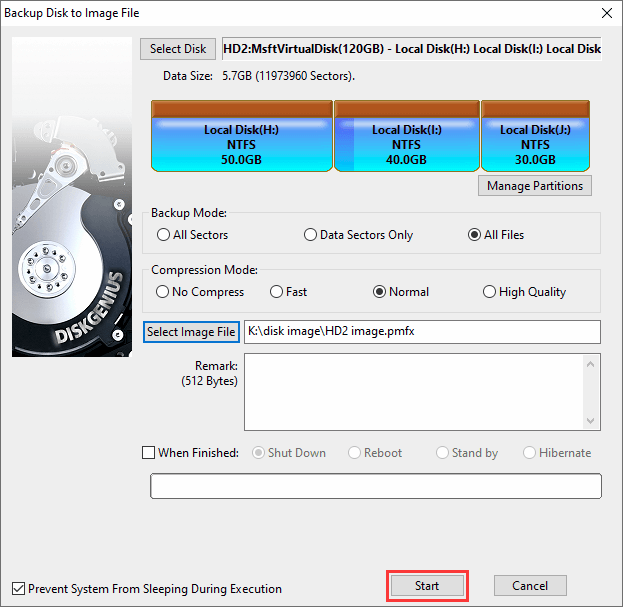Open Manage Partitions
The image size is (623, 607).
point(535,186)
